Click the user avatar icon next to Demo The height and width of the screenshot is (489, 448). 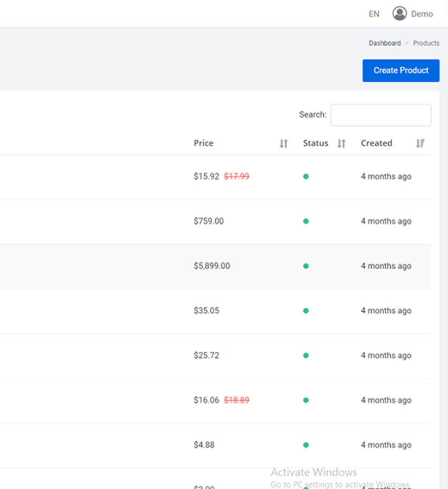[399, 14]
